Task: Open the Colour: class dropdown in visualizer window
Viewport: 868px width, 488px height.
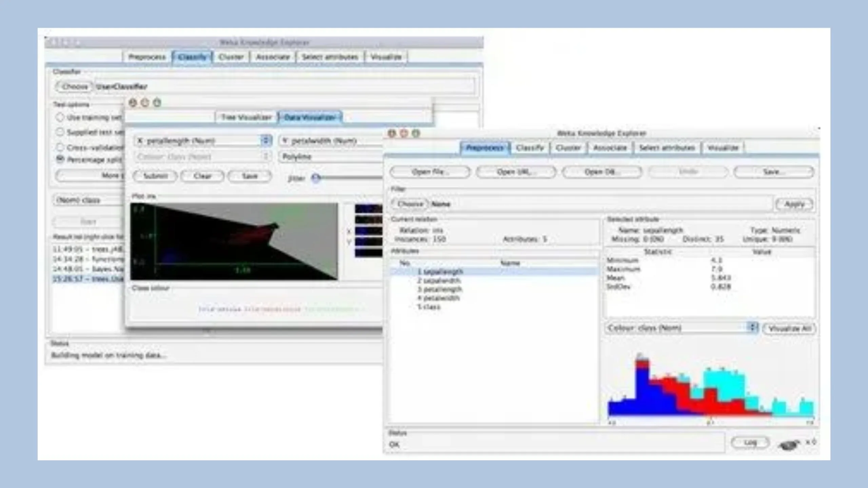Action: [x=203, y=157]
